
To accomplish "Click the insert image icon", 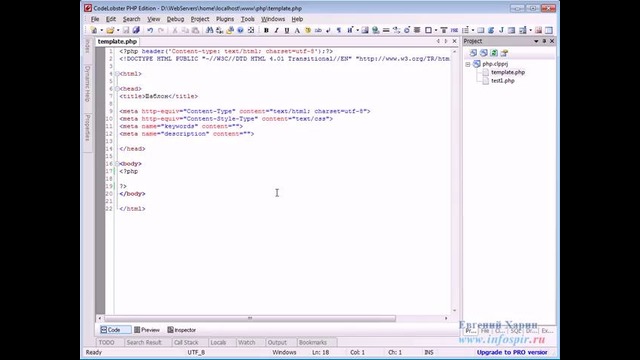I will (365, 30).
